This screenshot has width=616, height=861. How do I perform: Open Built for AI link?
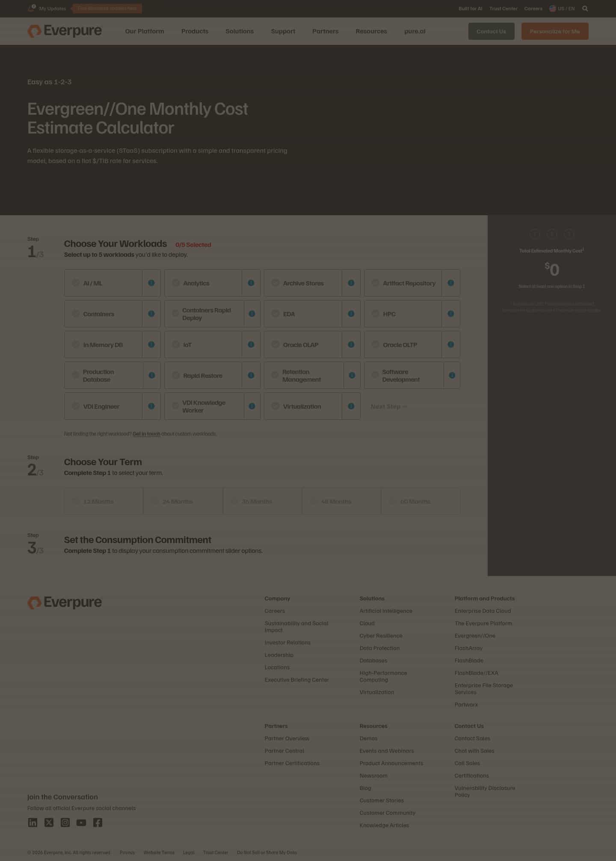point(470,9)
